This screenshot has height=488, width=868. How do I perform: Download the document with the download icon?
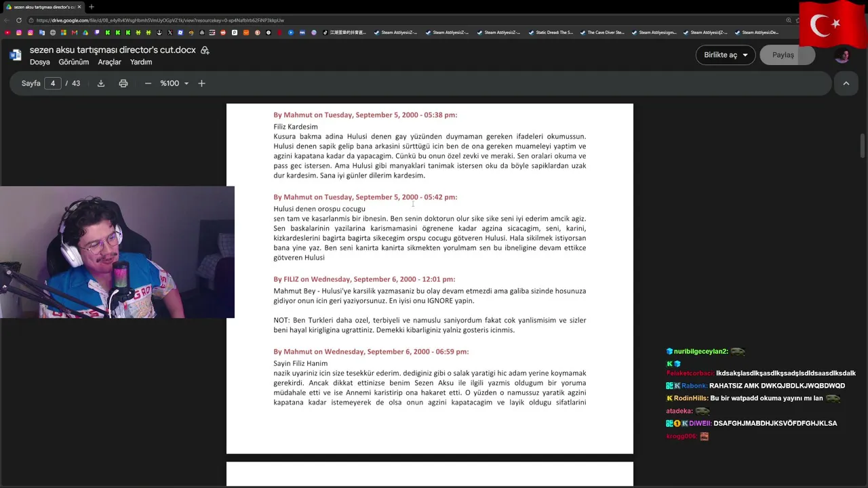click(x=101, y=83)
